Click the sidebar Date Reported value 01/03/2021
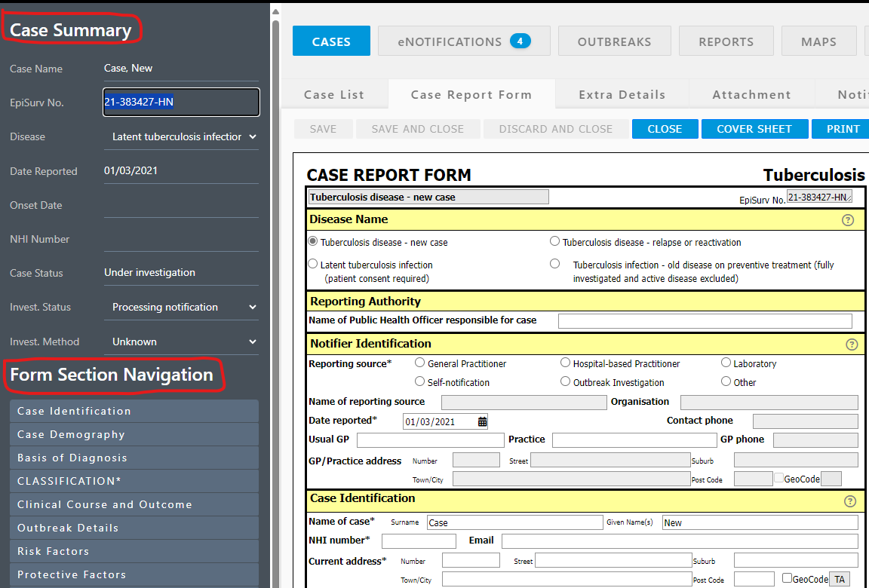This screenshot has height=588, width=869. pos(131,170)
